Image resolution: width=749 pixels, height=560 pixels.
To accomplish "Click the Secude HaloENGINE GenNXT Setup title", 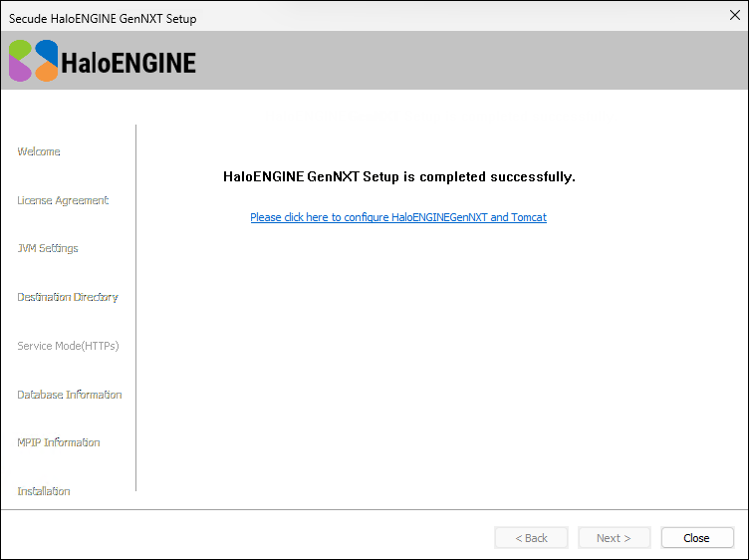I will [103, 19].
